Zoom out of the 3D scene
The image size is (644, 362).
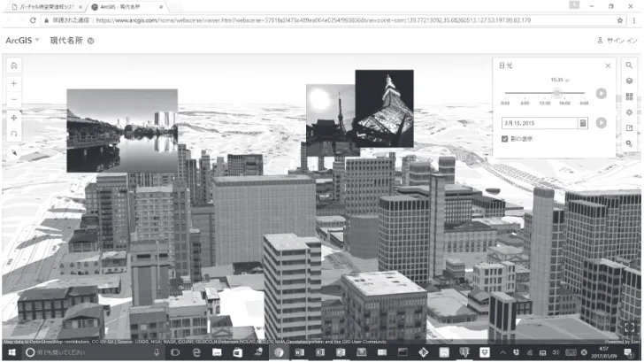[x=14, y=99]
